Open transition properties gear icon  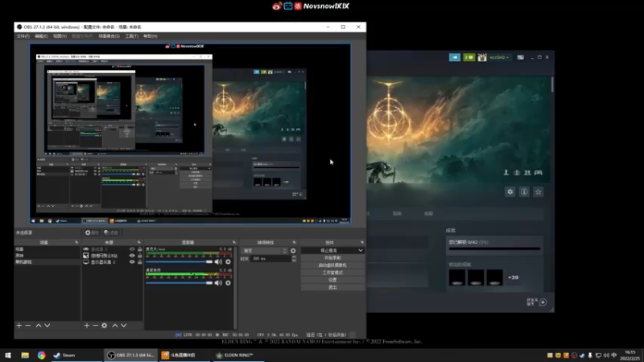pos(293,251)
